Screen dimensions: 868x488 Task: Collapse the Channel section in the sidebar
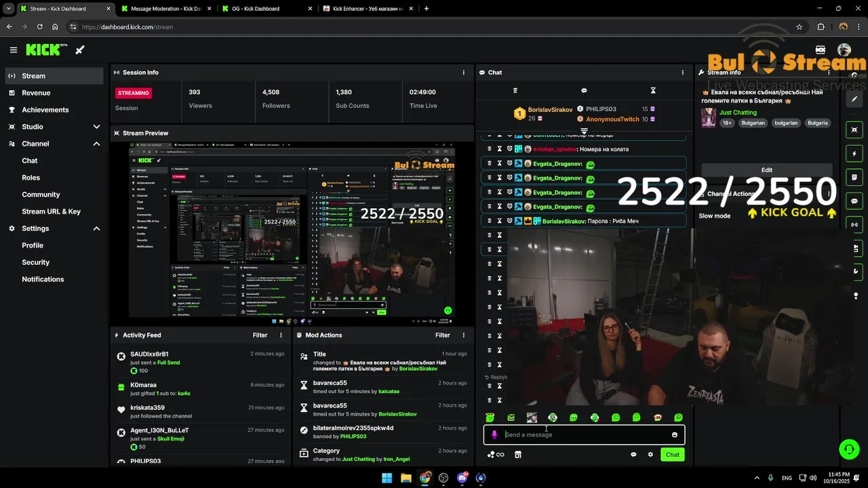pyautogui.click(x=96, y=144)
